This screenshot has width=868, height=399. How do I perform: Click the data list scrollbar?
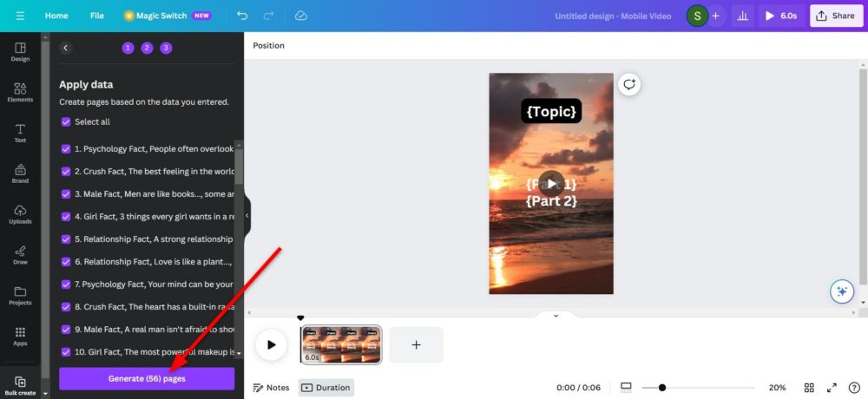pos(239,166)
